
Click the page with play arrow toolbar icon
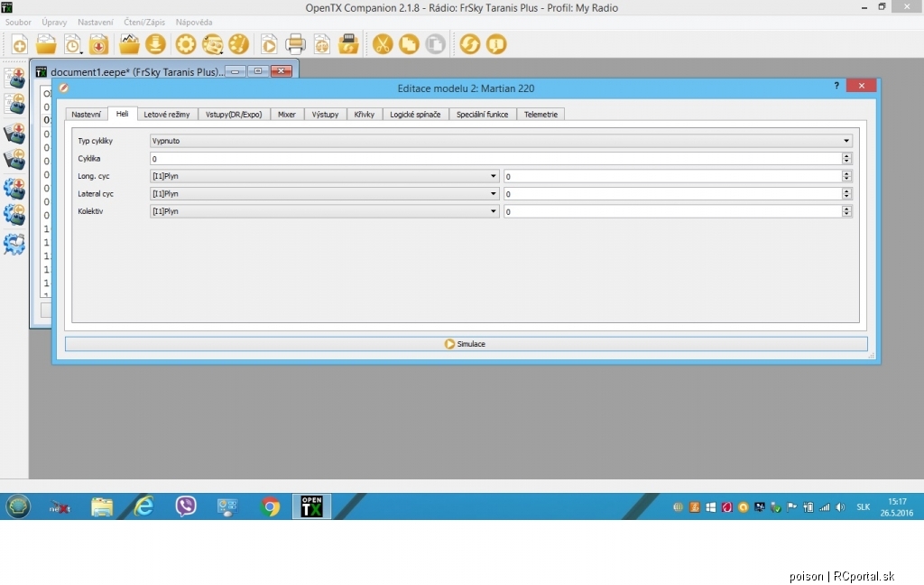pos(269,44)
